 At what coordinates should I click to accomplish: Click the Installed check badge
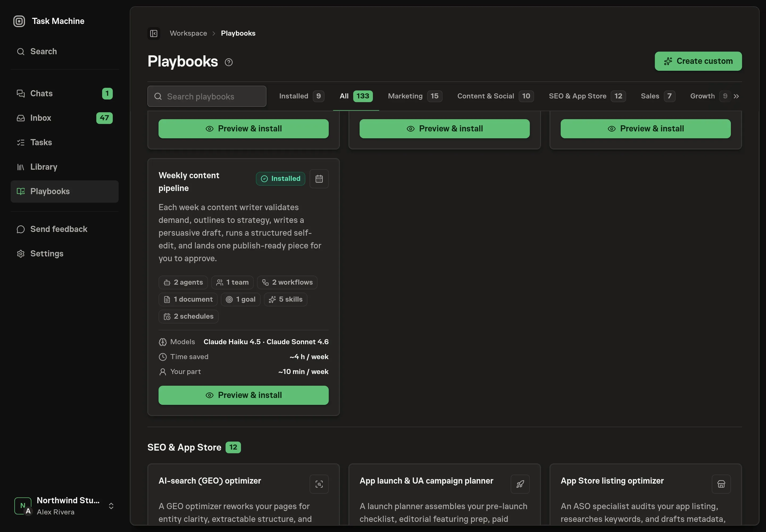tap(280, 179)
